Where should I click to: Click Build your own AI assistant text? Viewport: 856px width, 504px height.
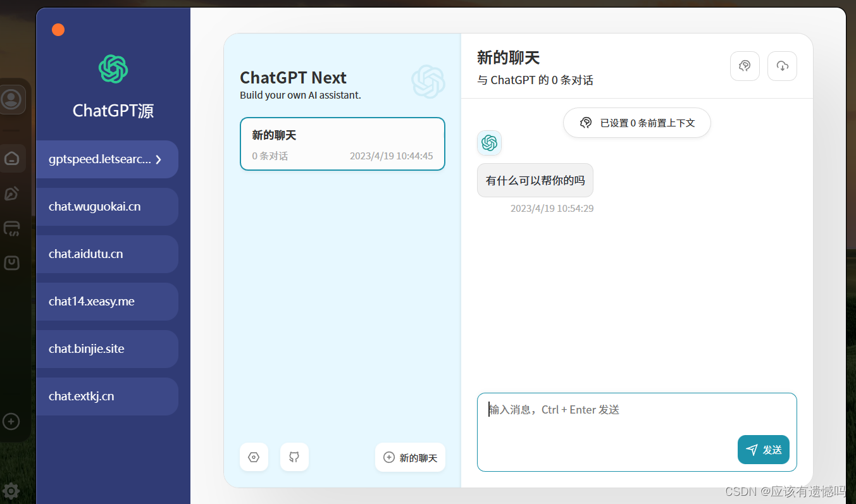[x=301, y=95]
